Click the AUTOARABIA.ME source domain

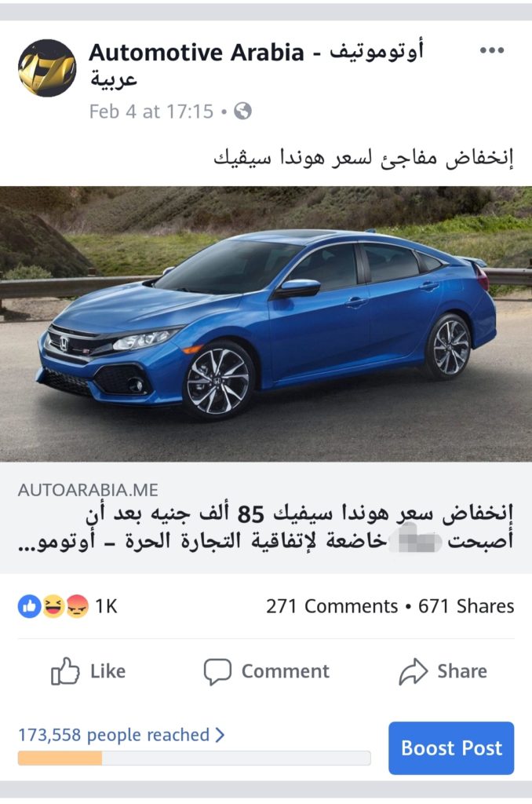click(88, 490)
